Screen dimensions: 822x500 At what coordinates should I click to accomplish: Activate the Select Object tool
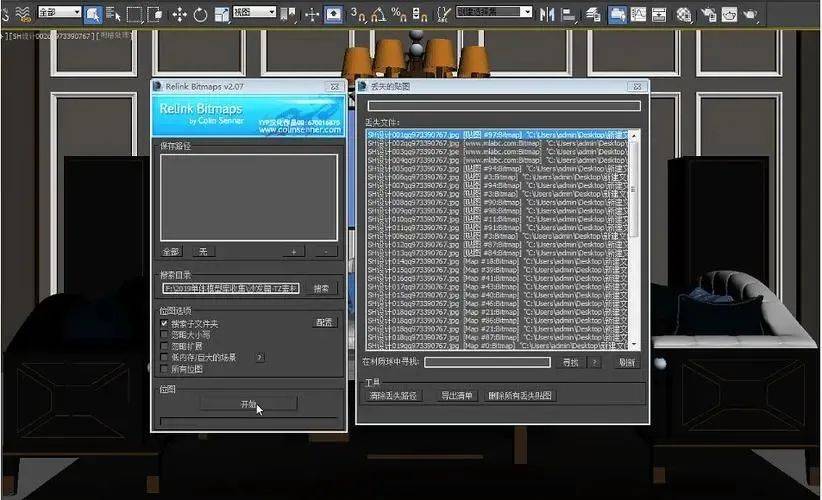(x=93, y=14)
